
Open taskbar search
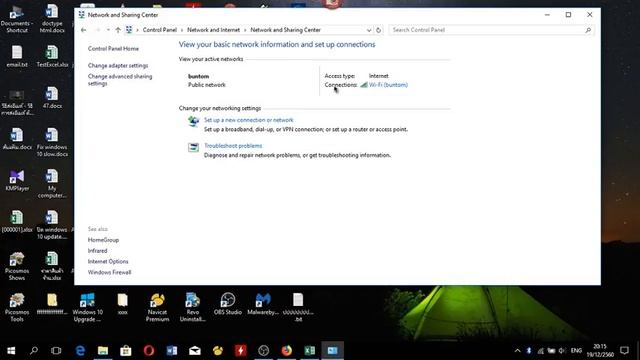[x=34, y=351]
